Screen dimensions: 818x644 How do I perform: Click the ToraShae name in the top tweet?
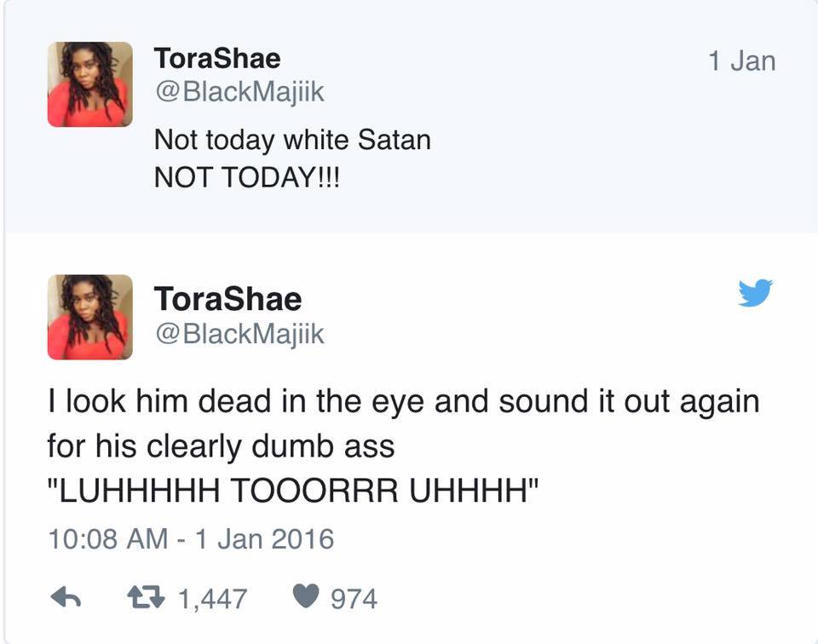(x=216, y=58)
